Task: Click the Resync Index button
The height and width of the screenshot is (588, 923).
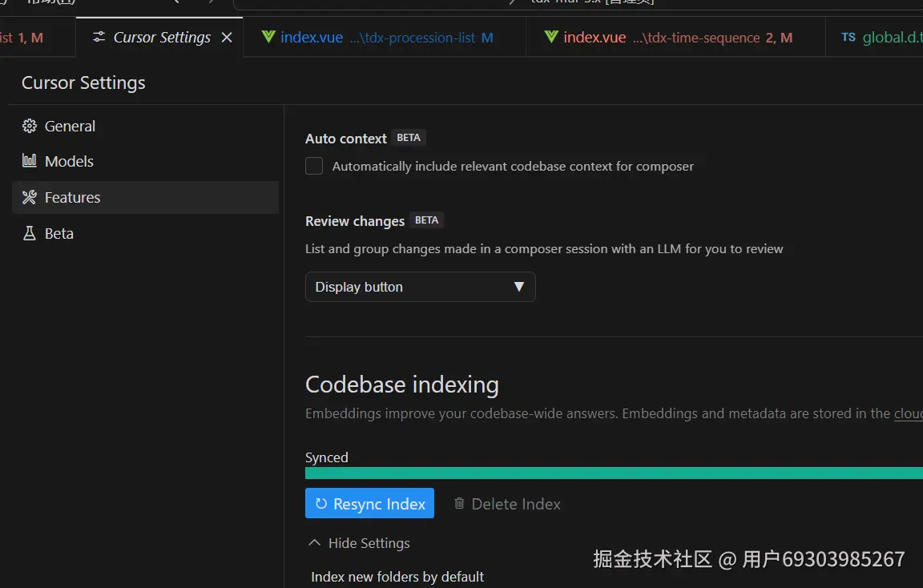Action: coord(369,503)
